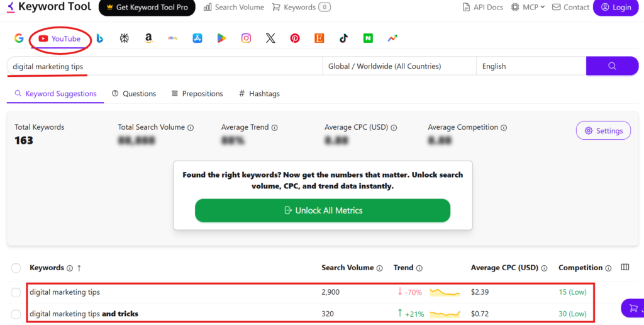
Task: Select the App Store icon
Action: pos(197,38)
